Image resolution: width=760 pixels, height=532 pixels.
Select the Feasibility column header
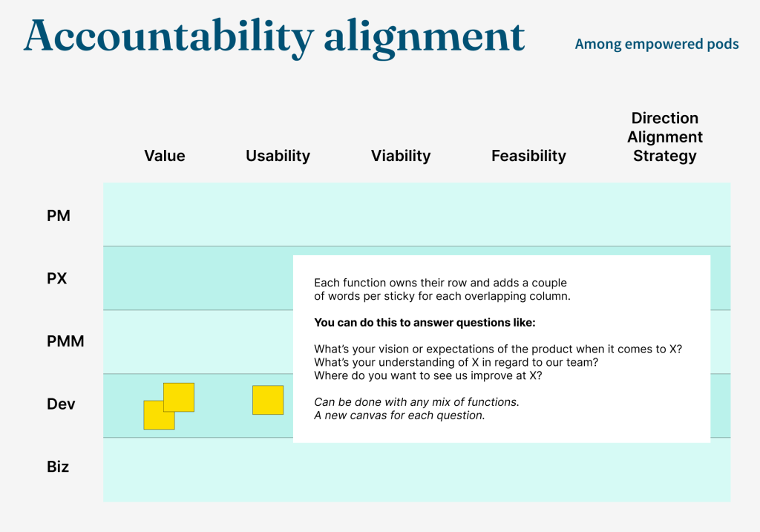coord(528,156)
